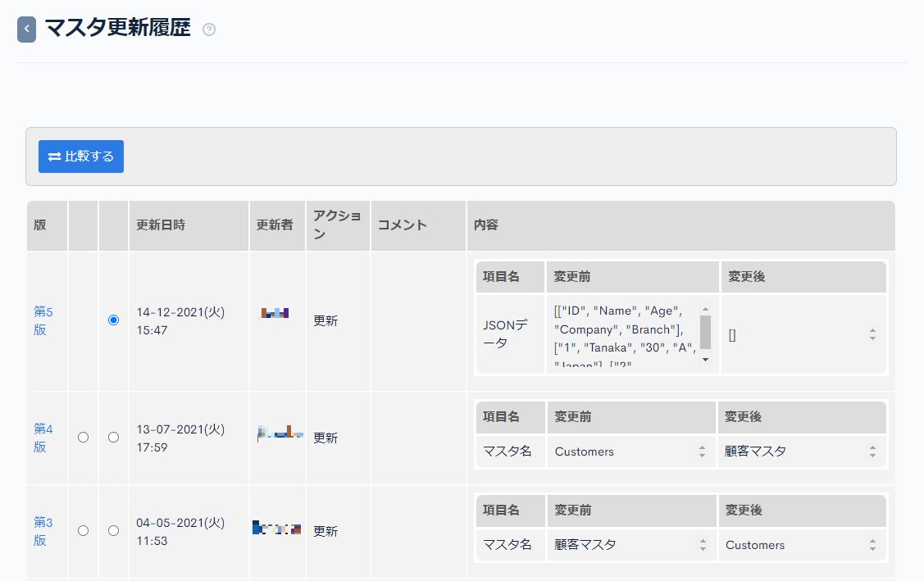Click the scrollbar thumb in the JSON 変更前 box

tap(705, 333)
